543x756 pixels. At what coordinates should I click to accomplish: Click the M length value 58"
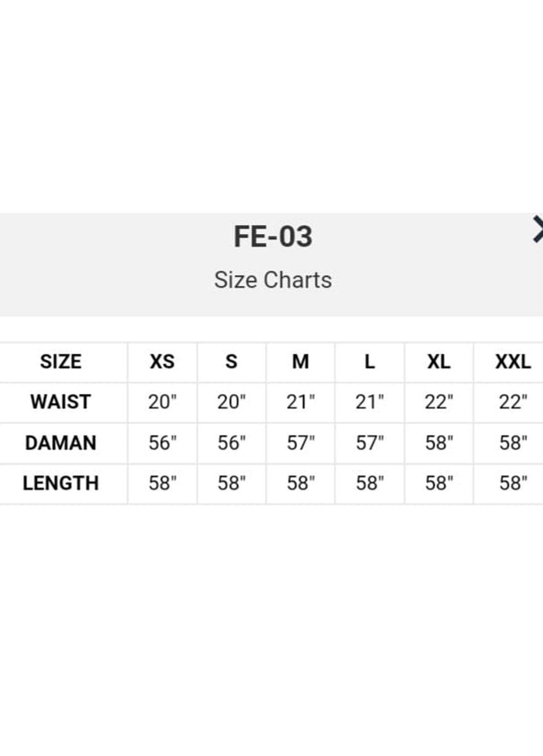point(301,483)
